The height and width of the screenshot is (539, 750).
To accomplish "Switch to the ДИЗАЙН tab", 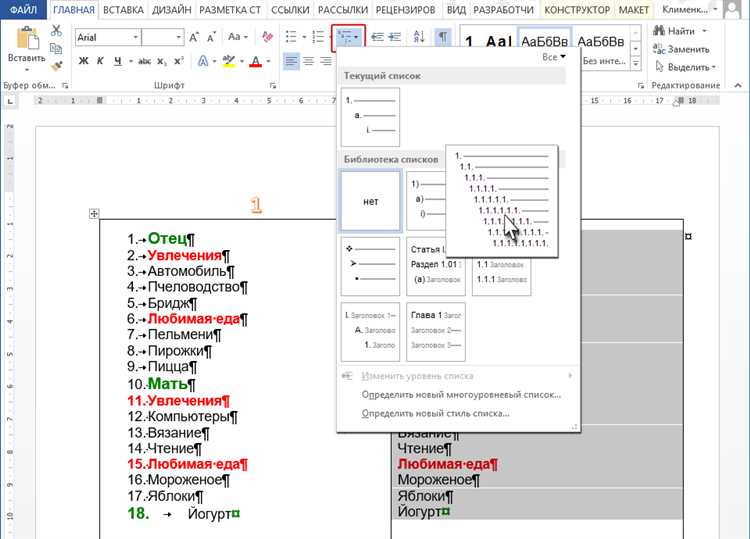I will pyautogui.click(x=171, y=10).
